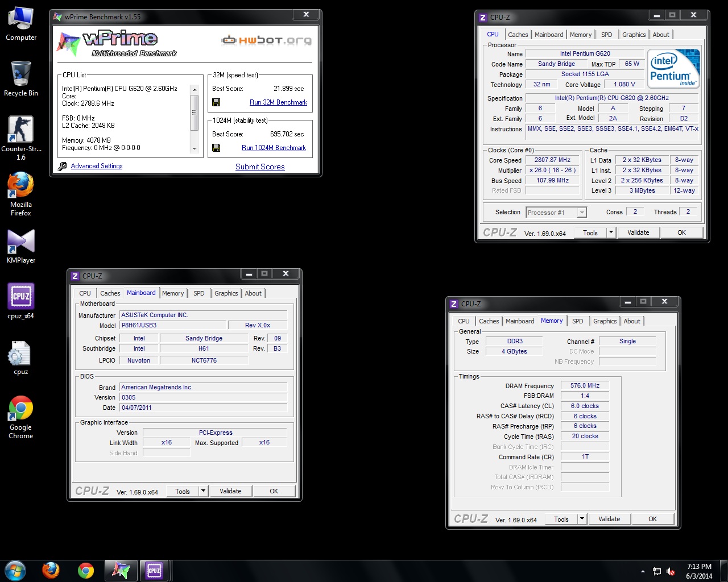Click the Socket 1155 LGA package field
Viewport: 728px width, 582px height.
coord(585,74)
